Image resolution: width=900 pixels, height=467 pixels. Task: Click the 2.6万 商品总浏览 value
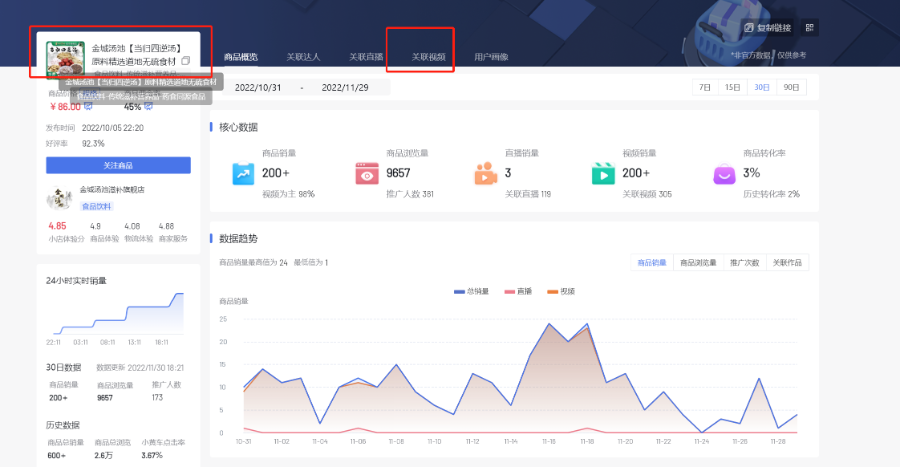coord(103,455)
